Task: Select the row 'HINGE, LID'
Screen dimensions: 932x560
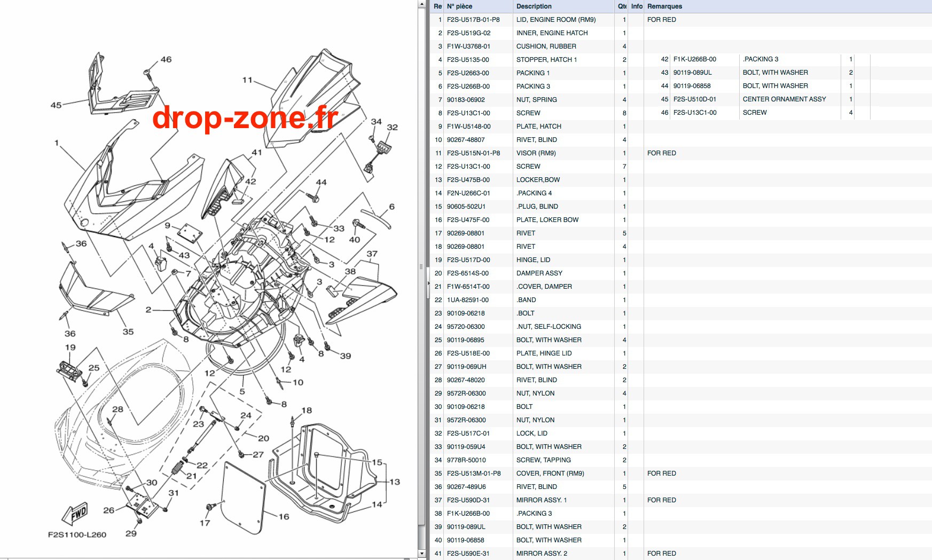Action: (681, 260)
